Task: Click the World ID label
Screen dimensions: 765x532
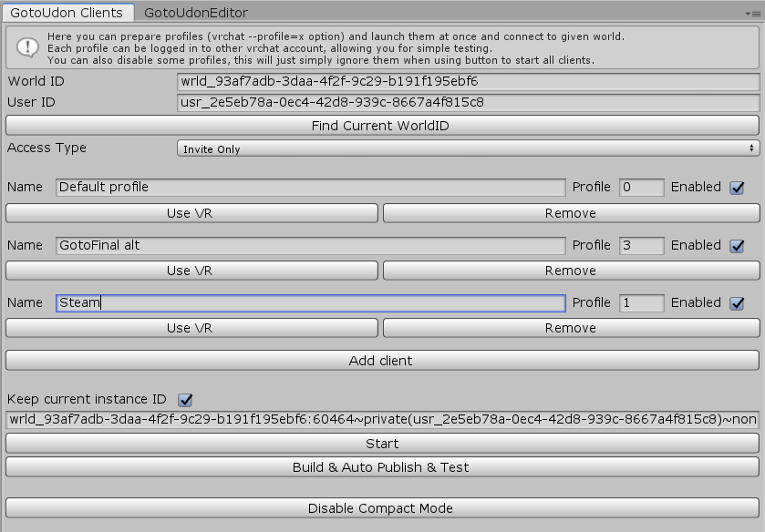Action: (36, 81)
